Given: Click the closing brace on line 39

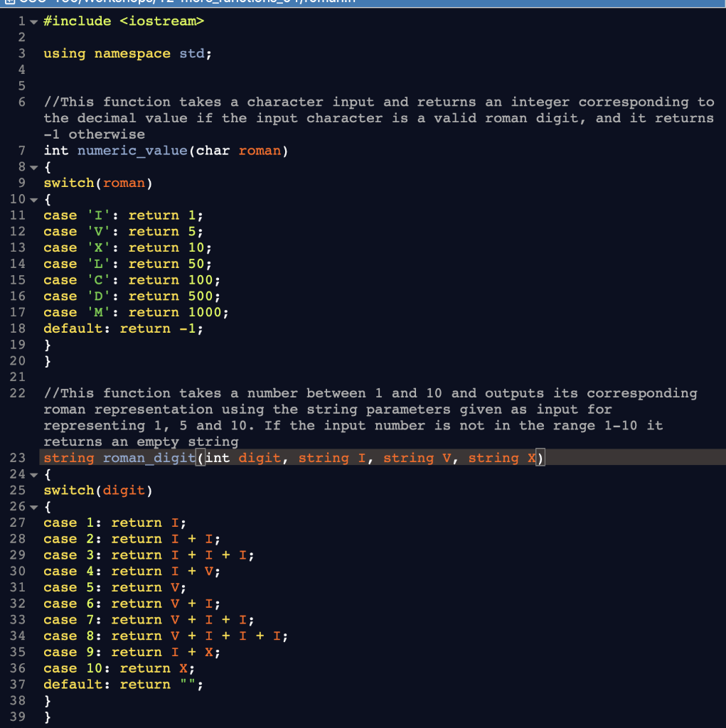Looking at the screenshot, I should click(47, 717).
